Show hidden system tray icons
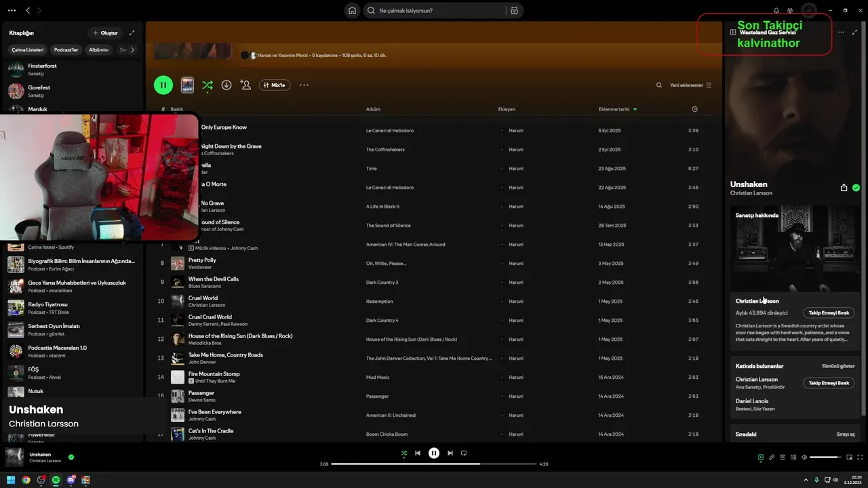This screenshot has width=868, height=488. [807, 480]
